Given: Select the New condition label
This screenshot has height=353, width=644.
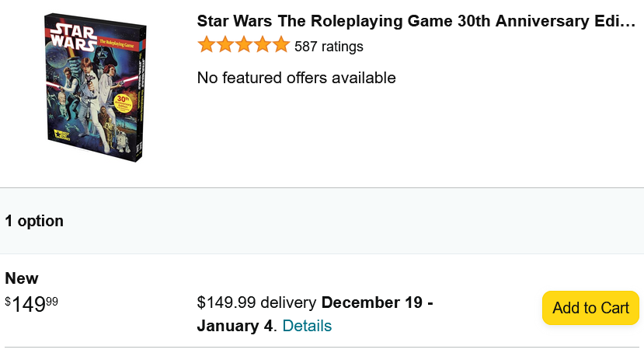Looking at the screenshot, I should coord(22,278).
